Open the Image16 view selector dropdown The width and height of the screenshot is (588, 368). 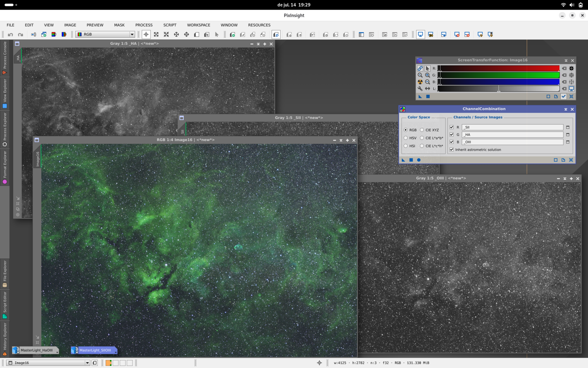[x=49, y=363]
